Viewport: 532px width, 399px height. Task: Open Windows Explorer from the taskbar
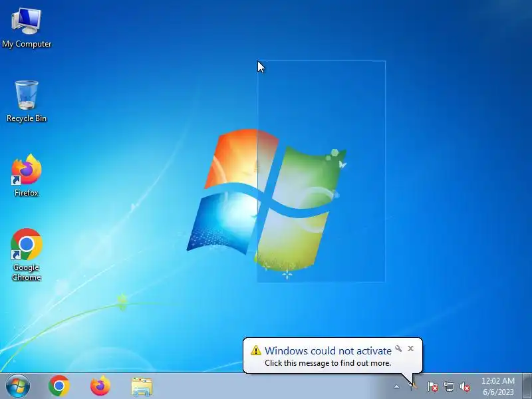(142, 386)
